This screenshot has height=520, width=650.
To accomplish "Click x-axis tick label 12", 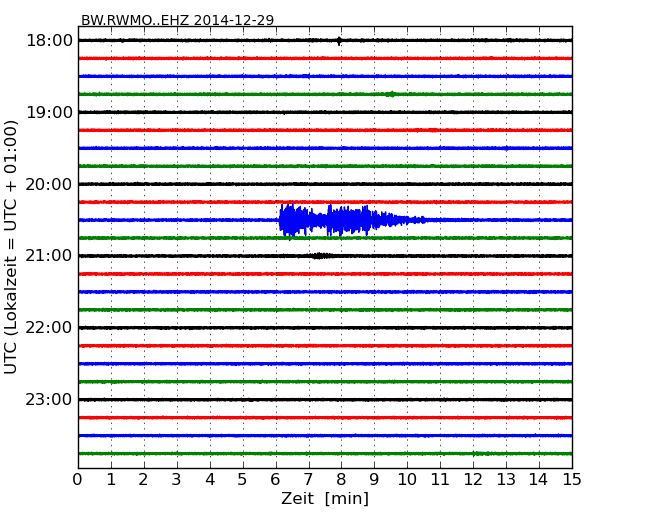I will (473, 479).
